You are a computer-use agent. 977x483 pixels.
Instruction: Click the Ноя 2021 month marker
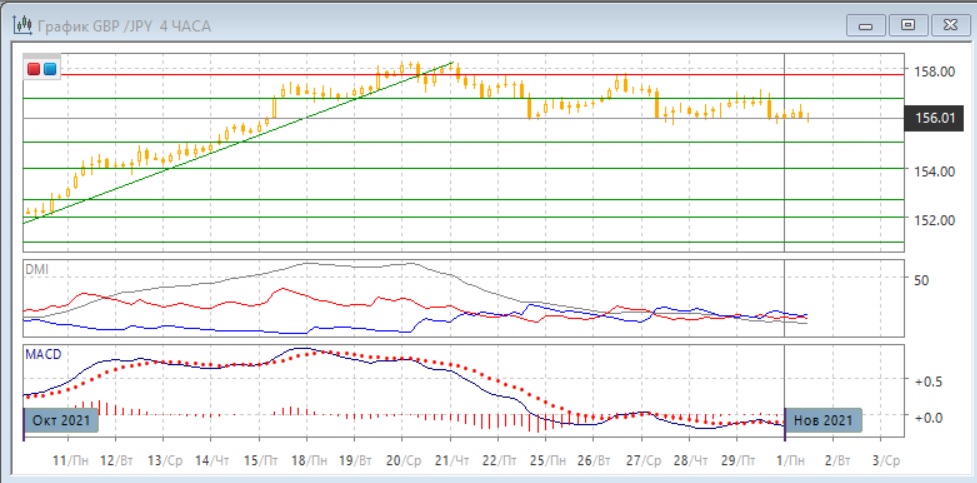tap(823, 420)
